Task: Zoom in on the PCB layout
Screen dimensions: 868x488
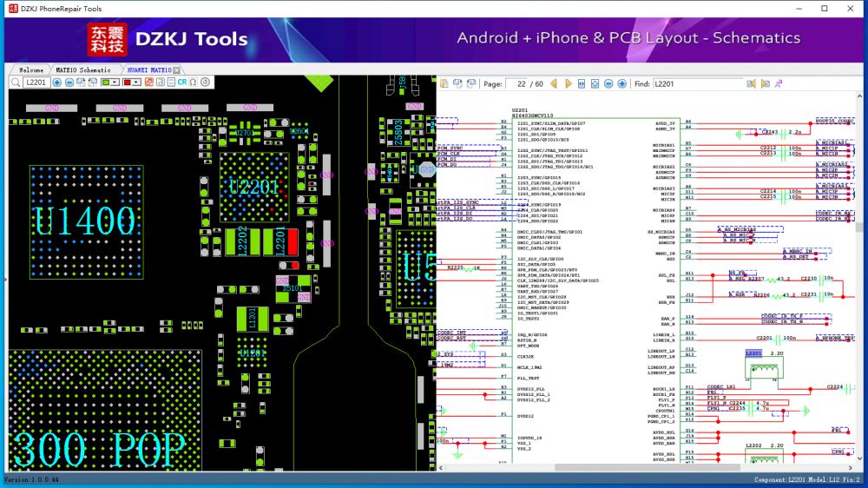Action: [x=57, y=82]
